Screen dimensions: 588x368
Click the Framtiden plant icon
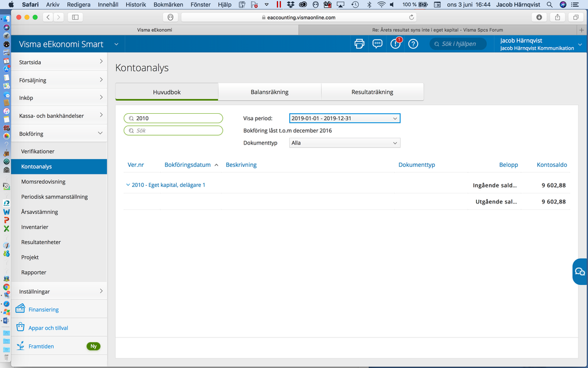click(x=20, y=346)
